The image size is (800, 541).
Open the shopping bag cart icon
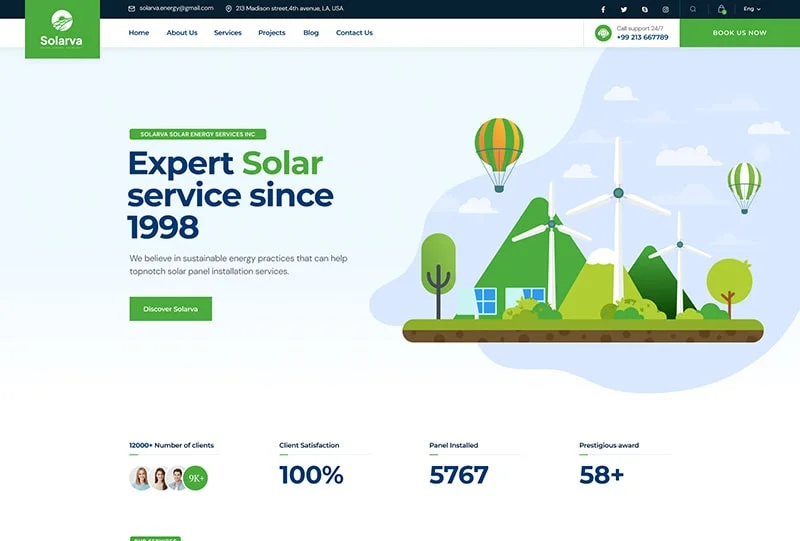tap(721, 9)
